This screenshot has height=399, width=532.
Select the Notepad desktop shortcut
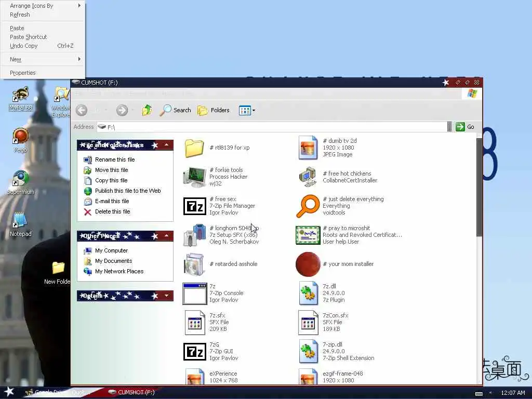(20, 224)
